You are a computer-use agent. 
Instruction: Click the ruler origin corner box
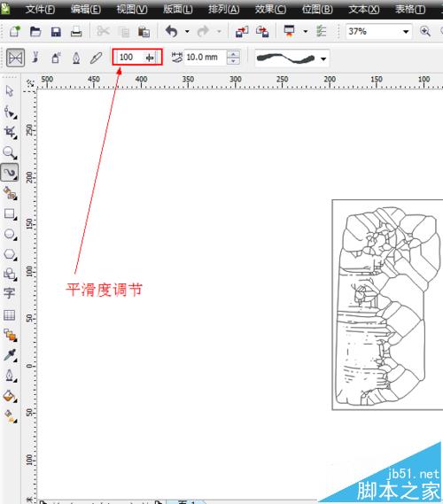[29, 82]
